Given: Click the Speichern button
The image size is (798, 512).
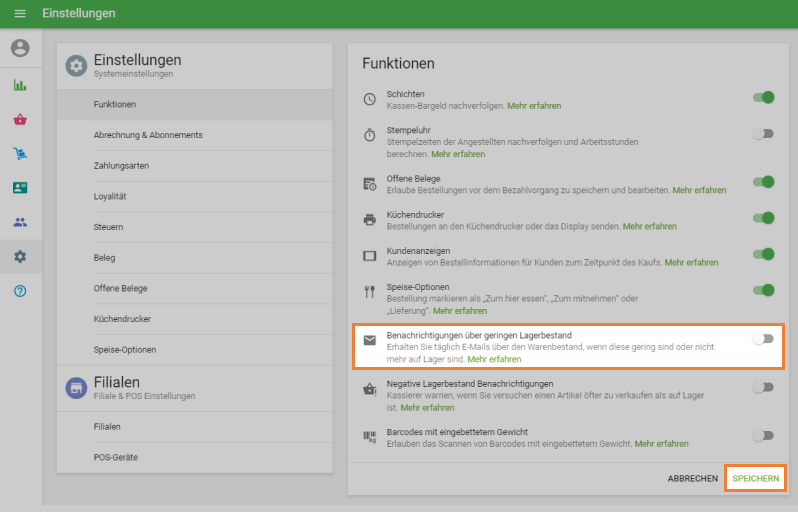Looking at the screenshot, I should (x=755, y=479).
